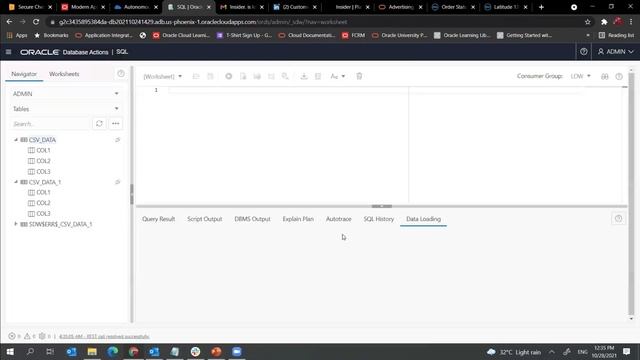Bookmark page with the star icon
Image resolution: width=640 pixels, height=360 pixels.
click(588, 22)
